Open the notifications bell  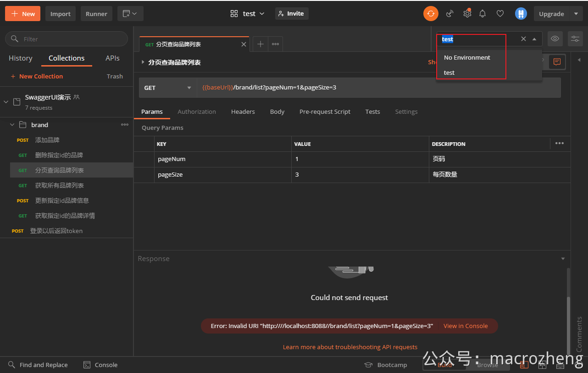[483, 14]
